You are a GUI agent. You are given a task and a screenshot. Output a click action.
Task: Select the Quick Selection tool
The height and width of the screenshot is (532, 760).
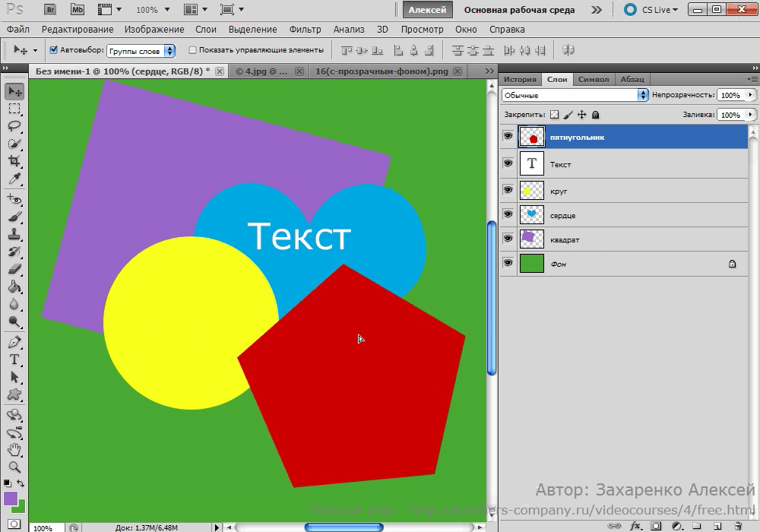tap(14, 144)
